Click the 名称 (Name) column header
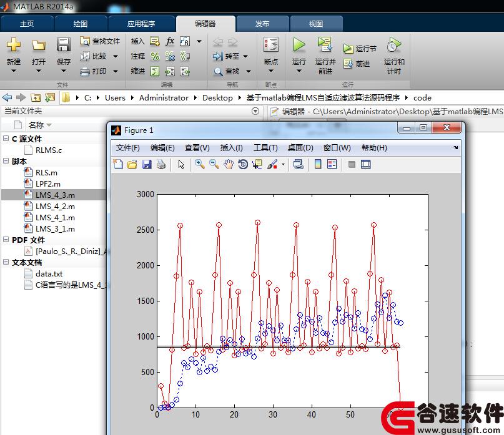The width and height of the screenshot is (504, 435). [36, 125]
